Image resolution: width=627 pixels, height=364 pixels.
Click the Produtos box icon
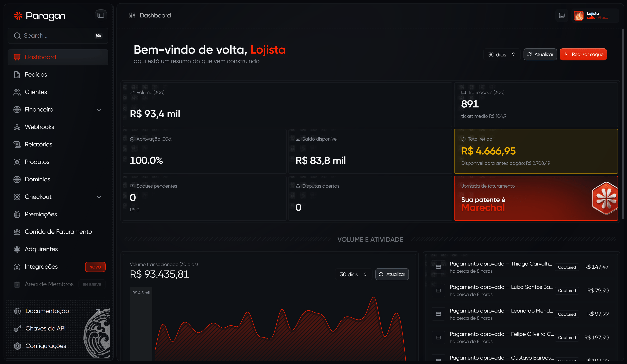[17, 162]
